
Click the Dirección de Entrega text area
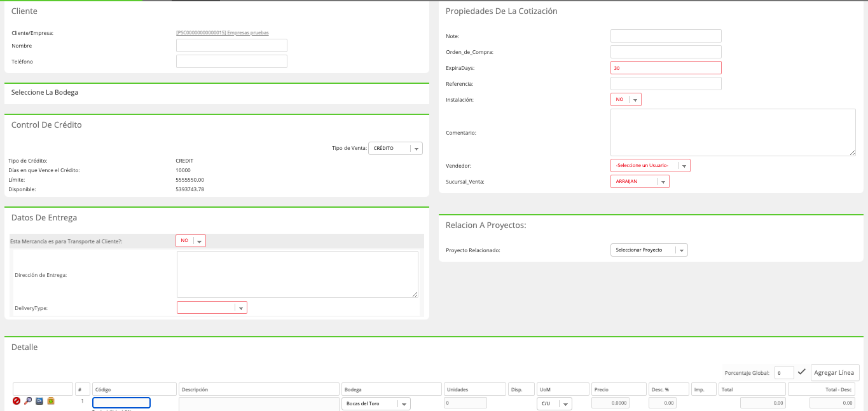298,274
